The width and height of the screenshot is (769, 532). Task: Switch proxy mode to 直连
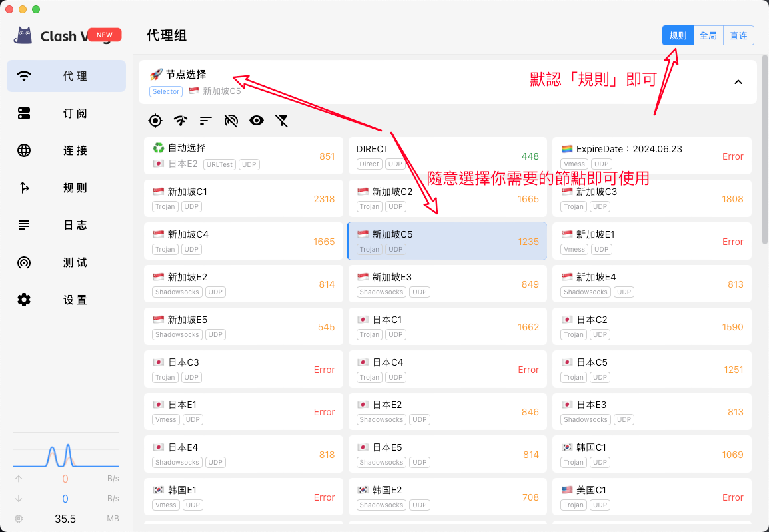point(738,35)
